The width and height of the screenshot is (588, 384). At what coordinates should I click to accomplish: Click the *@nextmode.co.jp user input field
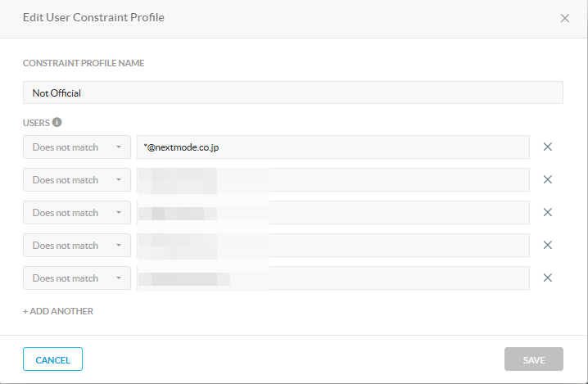coord(333,147)
